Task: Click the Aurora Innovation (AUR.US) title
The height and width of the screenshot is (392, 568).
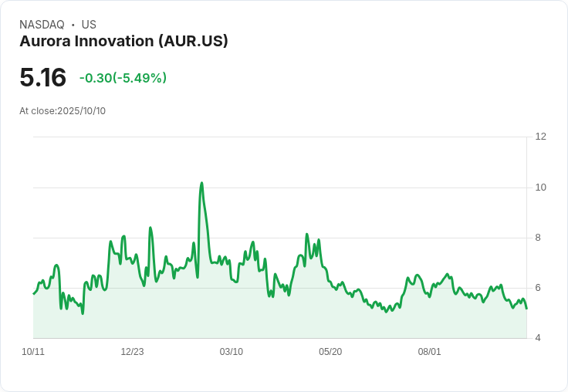Action: (123, 42)
